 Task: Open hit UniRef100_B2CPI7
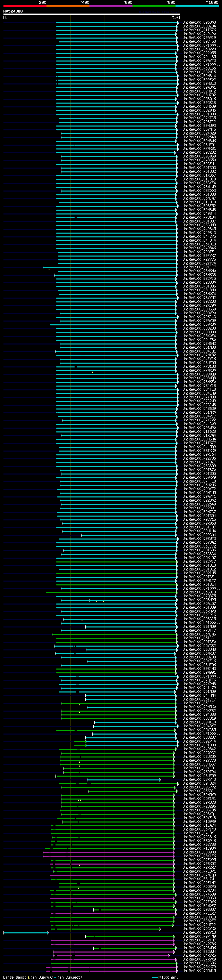pyautogui.click(x=199, y=561)
